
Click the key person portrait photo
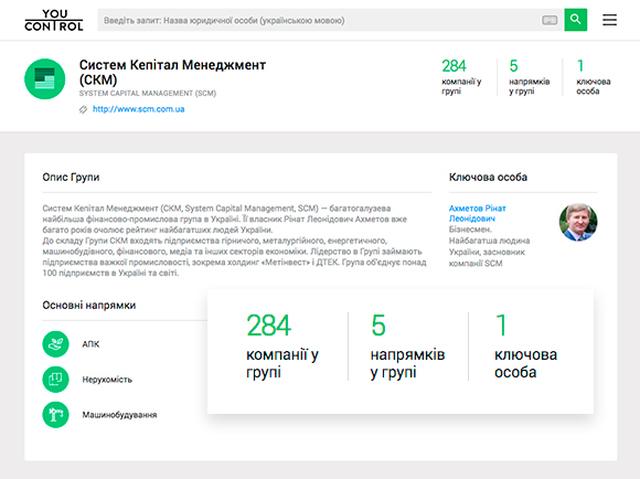pyautogui.click(x=578, y=222)
